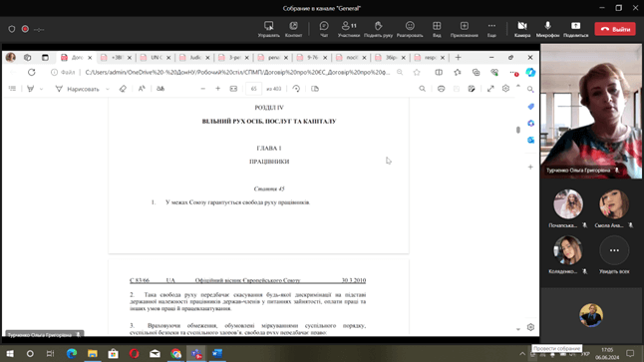Image resolution: width=644 pixels, height=362 pixels.
Task: Click the PDF search magnifier icon
Action: 422,89
